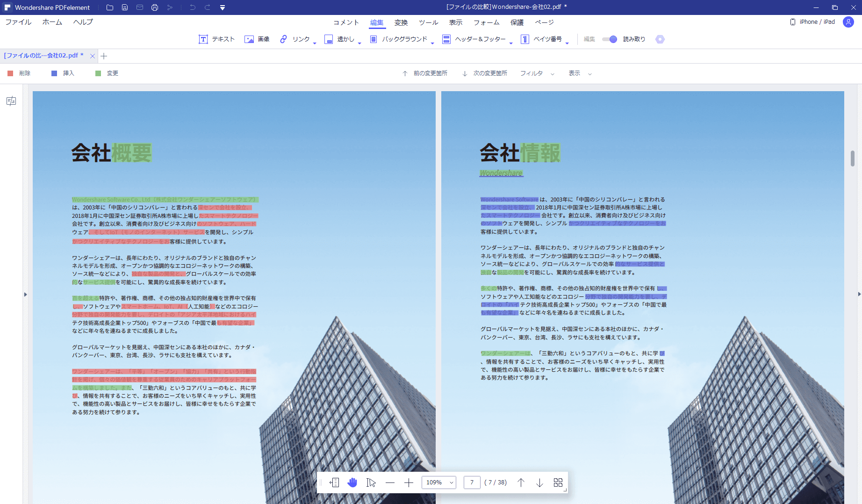
Task: Click the fit page width icon
Action: [x=334, y=482]
